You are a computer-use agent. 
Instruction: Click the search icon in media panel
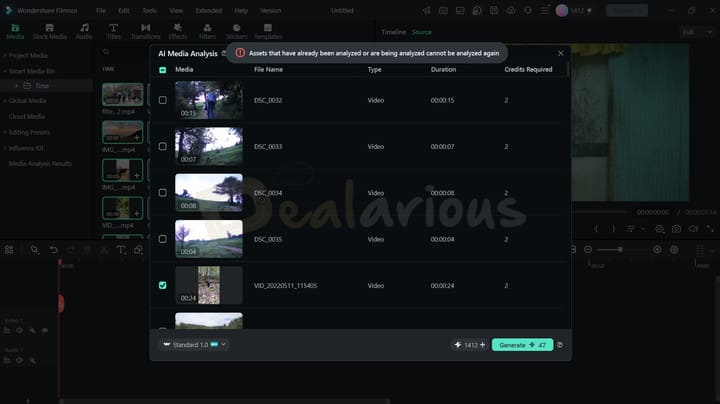click(x=106, y=52)
